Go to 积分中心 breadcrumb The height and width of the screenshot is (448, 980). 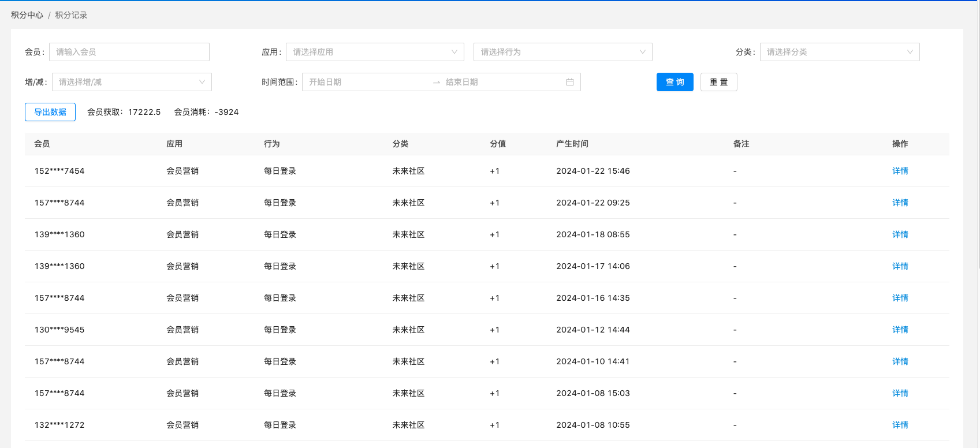[x=27, y=15]
